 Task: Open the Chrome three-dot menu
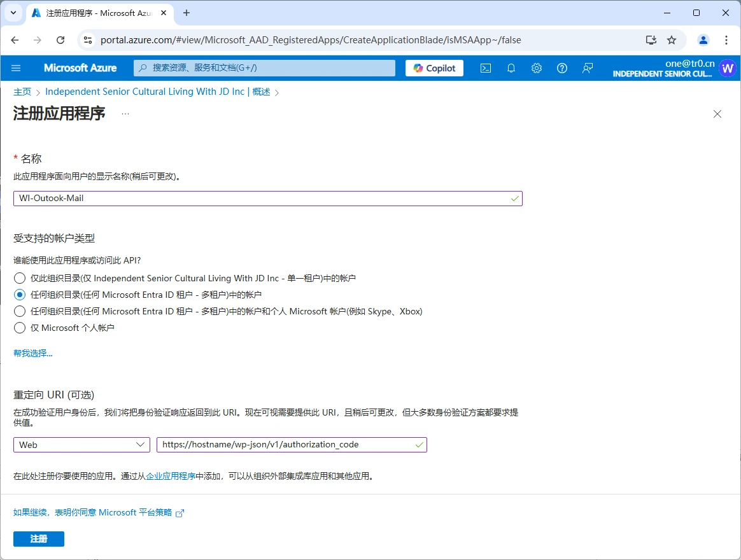pos(726,40)
